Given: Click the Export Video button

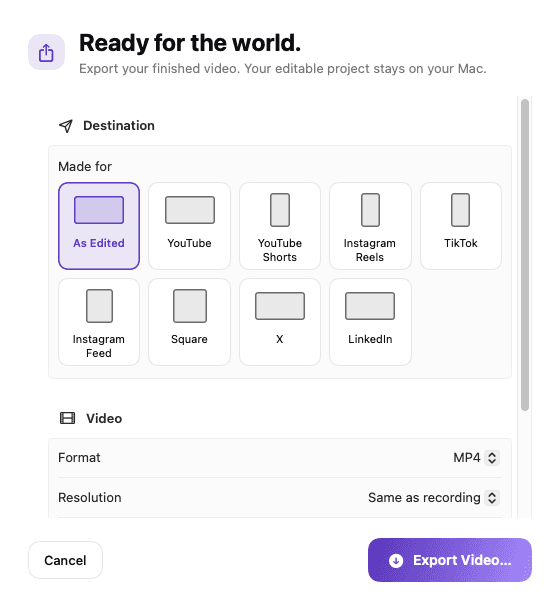Looking at the screenshot, I should (x=449, y=560).
